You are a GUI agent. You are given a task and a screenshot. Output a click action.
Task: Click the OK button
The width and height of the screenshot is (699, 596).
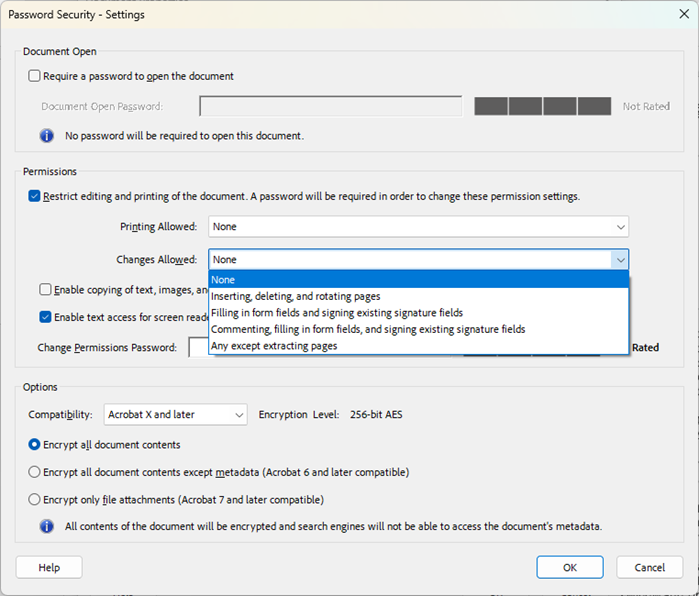point(569,567)
